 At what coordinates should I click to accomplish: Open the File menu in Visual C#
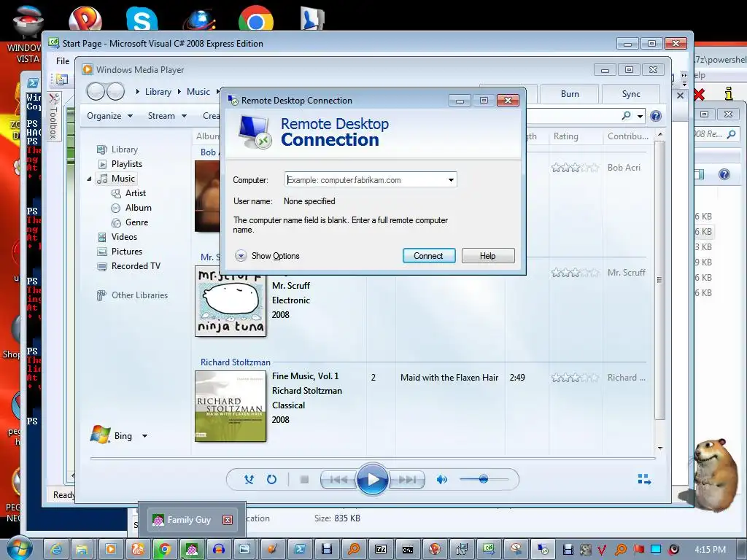(x=63, y=61)
